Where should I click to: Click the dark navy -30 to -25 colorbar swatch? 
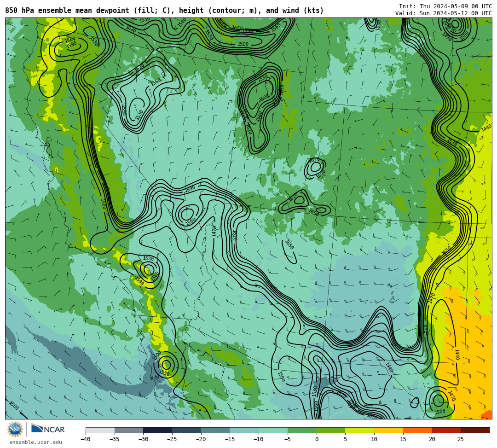click(158, 430)
